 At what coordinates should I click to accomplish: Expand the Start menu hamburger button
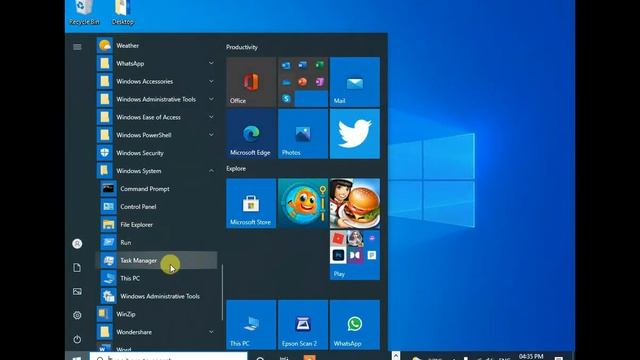point(77,47)
